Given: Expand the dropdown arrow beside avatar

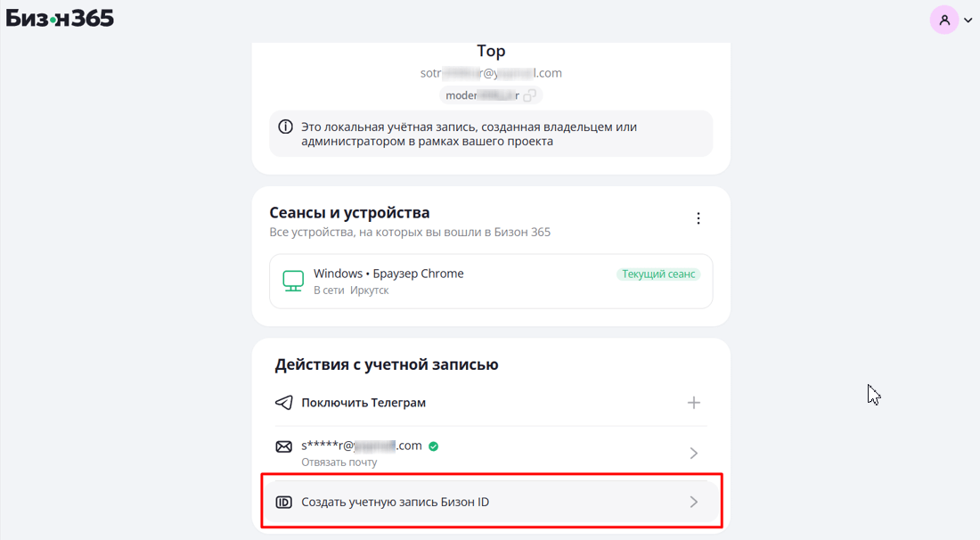Looking at the screenshot, I should [968, 20].
